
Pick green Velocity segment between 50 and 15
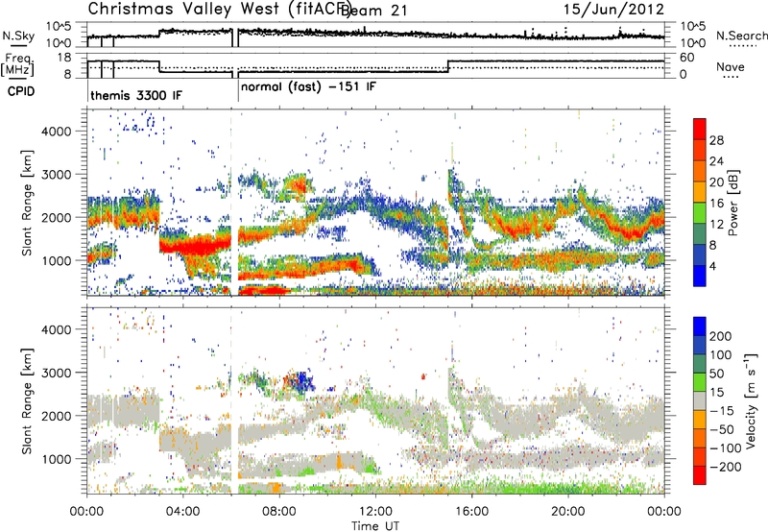click(700, 382)
